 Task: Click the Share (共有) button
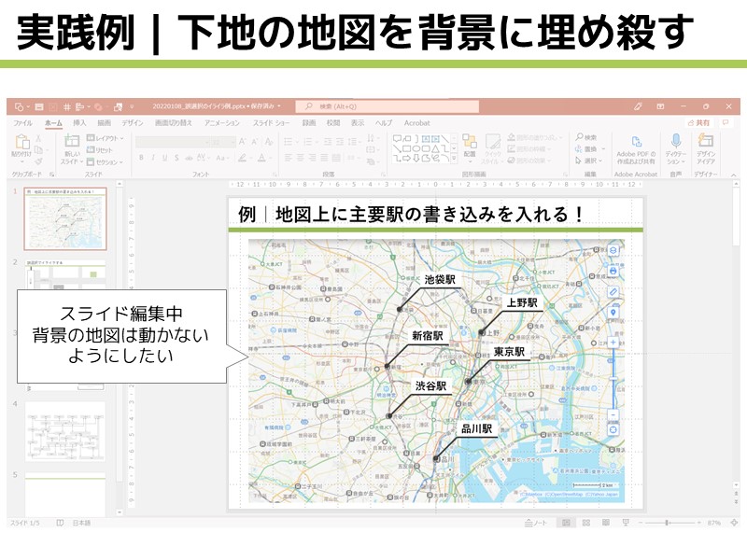click(x=698, y=123)
